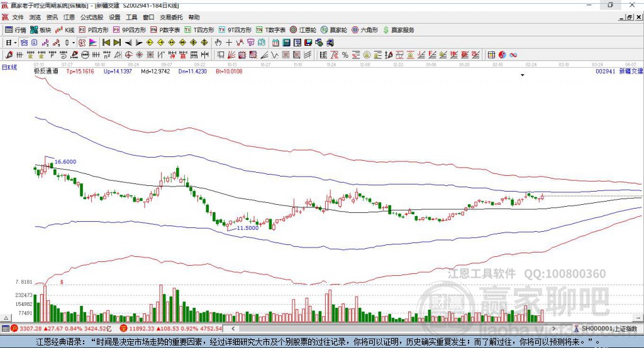Viewport: 644px width, 348px height.
Task: Click the up-triangle button at volume panel left
Action: 6,318
